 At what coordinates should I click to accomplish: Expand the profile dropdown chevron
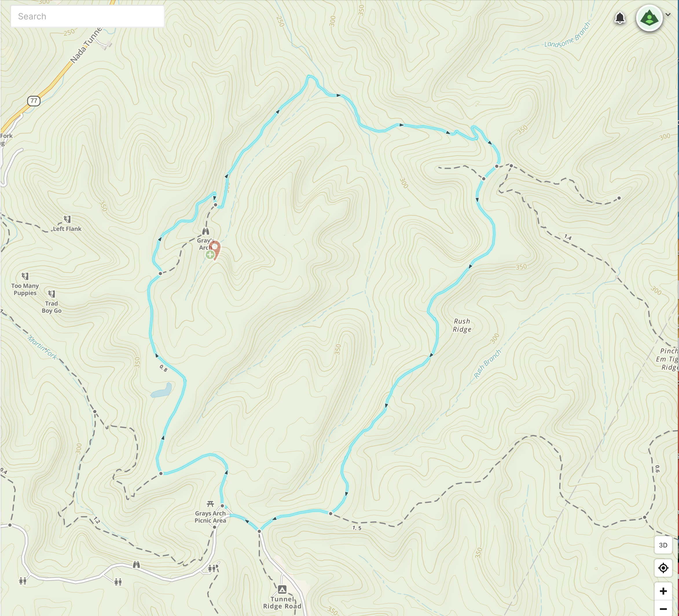(668, 14)
